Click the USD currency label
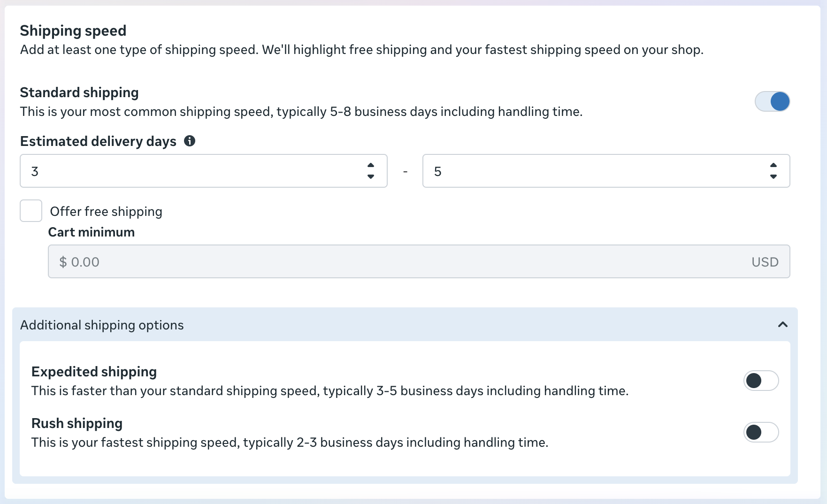827x504 pixels. coord(765,262)
